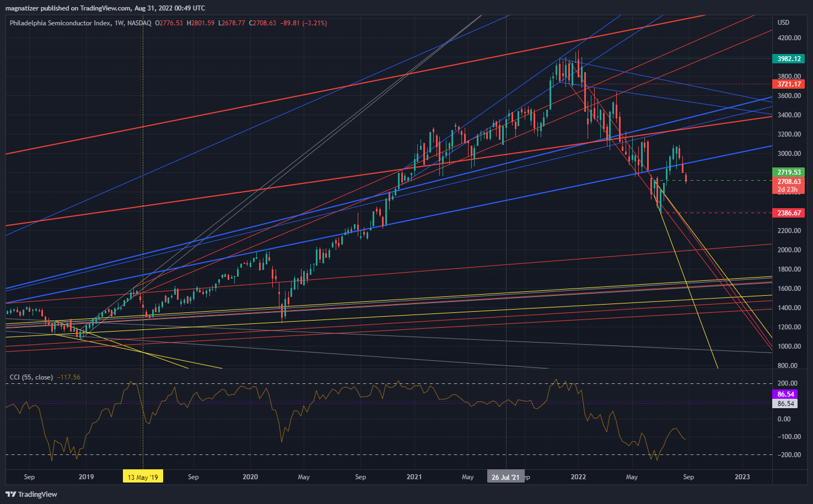Click the 2019 label on the time axis

pyautogui.click(x=87, y=477)
